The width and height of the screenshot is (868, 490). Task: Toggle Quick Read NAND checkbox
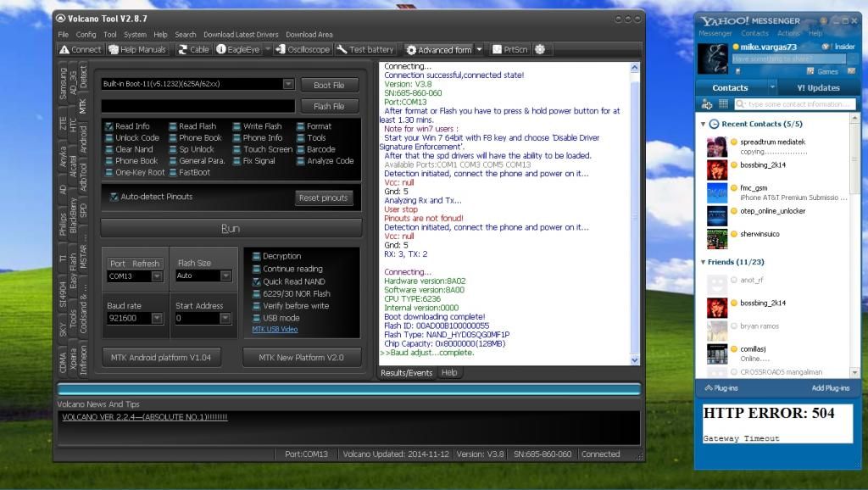click(x=256, y=281)
